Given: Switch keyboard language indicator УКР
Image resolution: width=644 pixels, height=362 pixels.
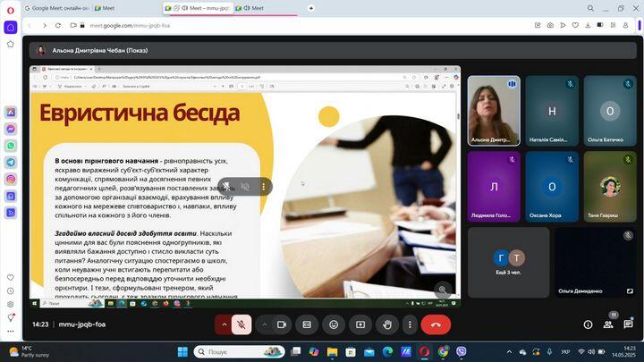Looking at the screenshot, I should coord(565,352).
